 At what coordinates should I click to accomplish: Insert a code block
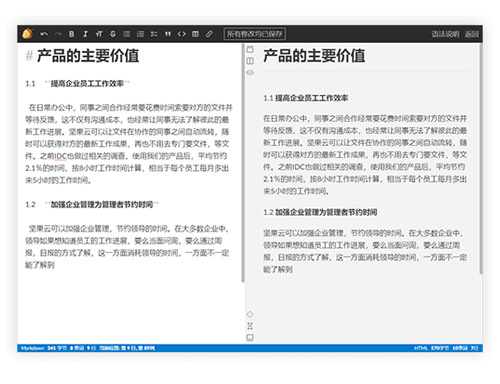click(x=181, y=34)
